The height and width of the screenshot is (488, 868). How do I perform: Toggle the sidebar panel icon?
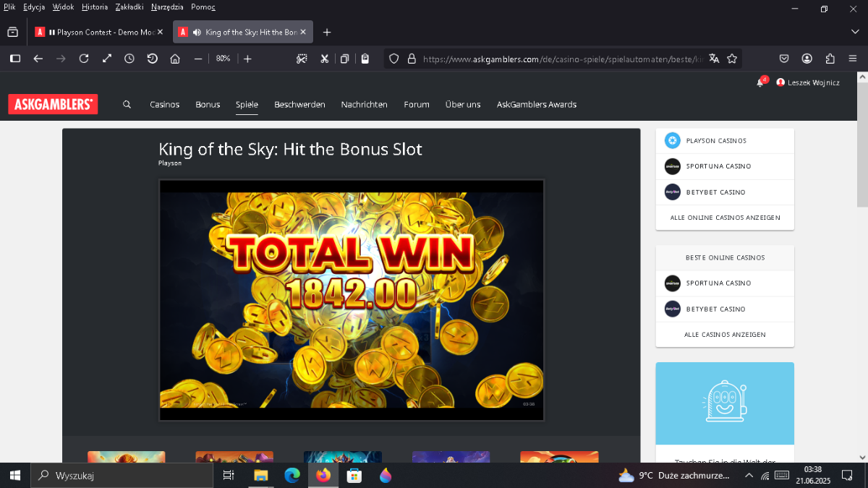15,59
